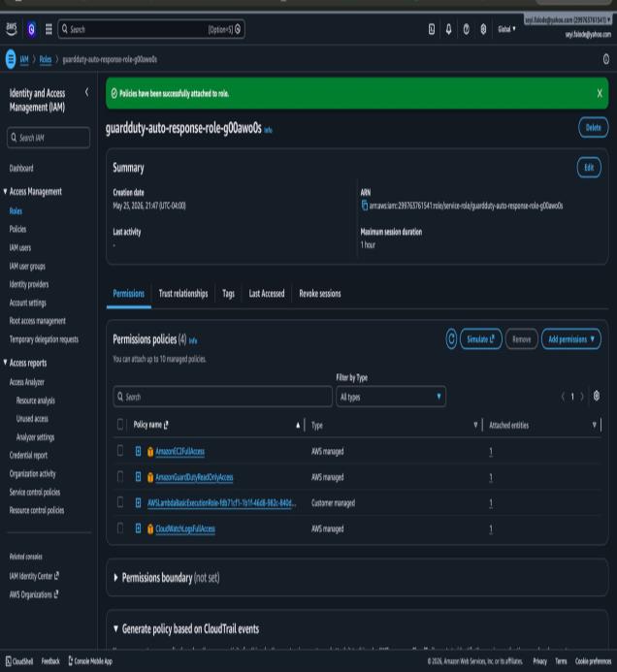Viewport: 617px width, 672px height.
Task: Focus the policies Search field
Action: (222, 397)
